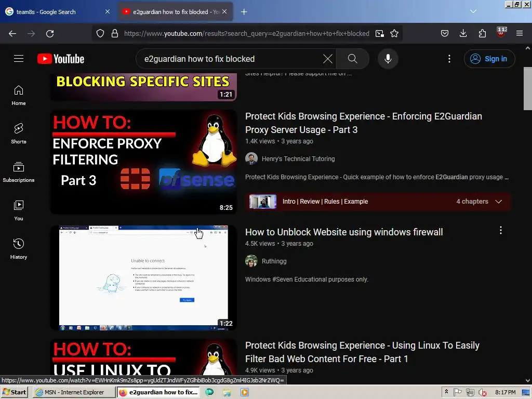Open media player taskbar icon
This screenshot has width=532, height=399.
244,392
